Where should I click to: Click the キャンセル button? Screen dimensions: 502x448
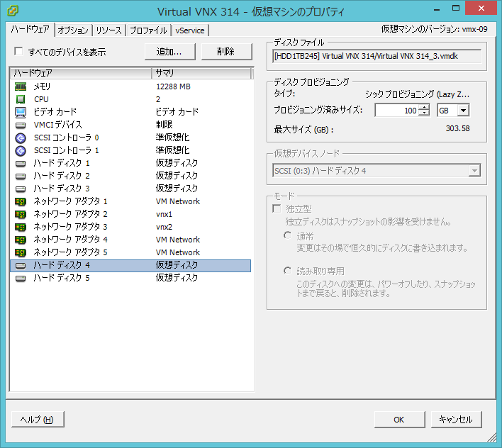(x=456, y=420)
